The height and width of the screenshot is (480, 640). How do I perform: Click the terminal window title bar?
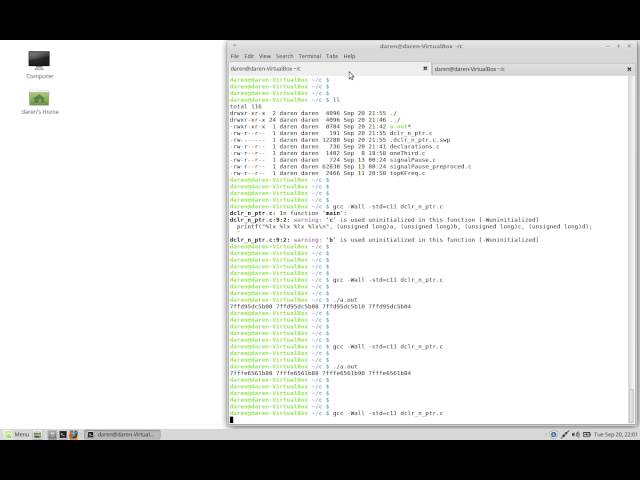[420, 46]
